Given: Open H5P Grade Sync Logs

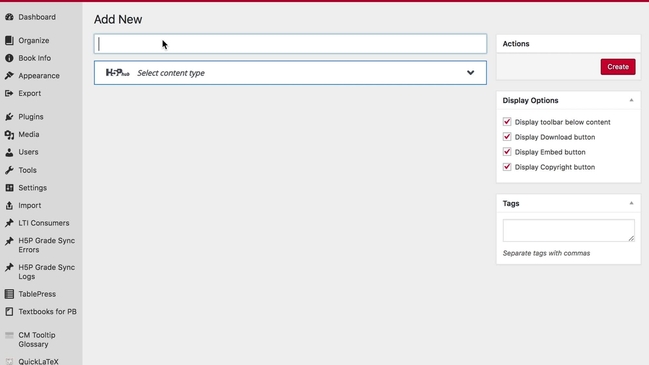Looking at the screenshot, I should (46, 271).
